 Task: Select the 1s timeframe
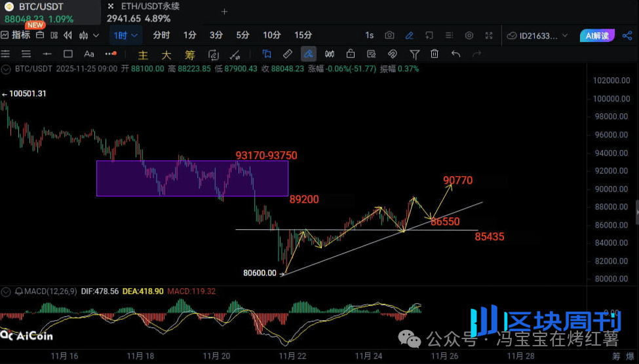pos(369,35)
